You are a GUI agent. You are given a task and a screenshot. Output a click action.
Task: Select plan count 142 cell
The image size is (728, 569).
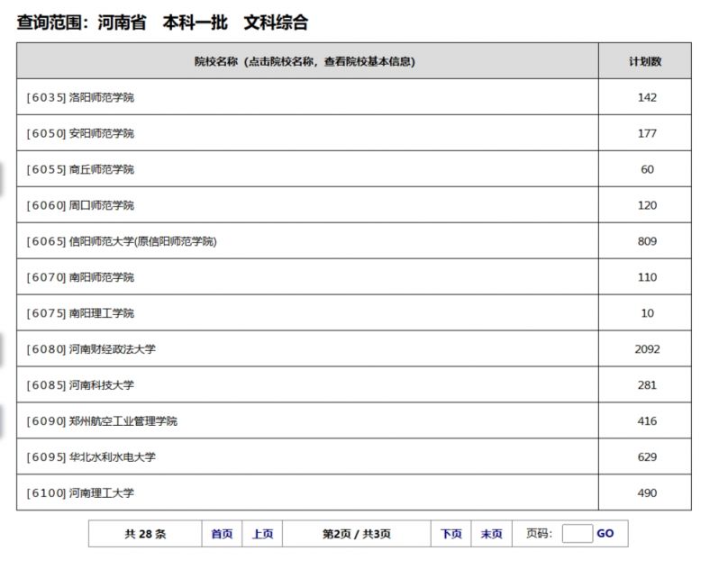click(x=647, y=97)
